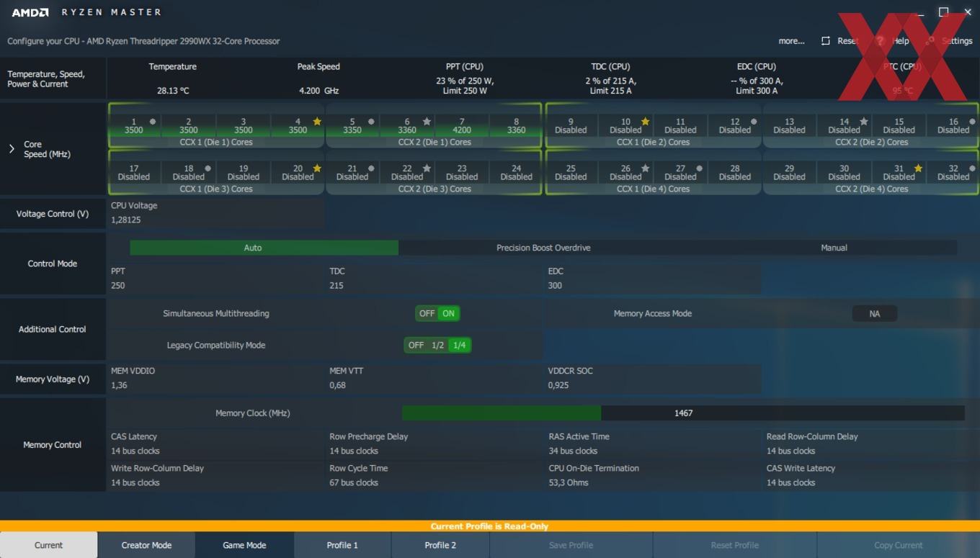Click the gray dot on core 18
This screenshot has width=980, height=558.
(x=208, y=168)
